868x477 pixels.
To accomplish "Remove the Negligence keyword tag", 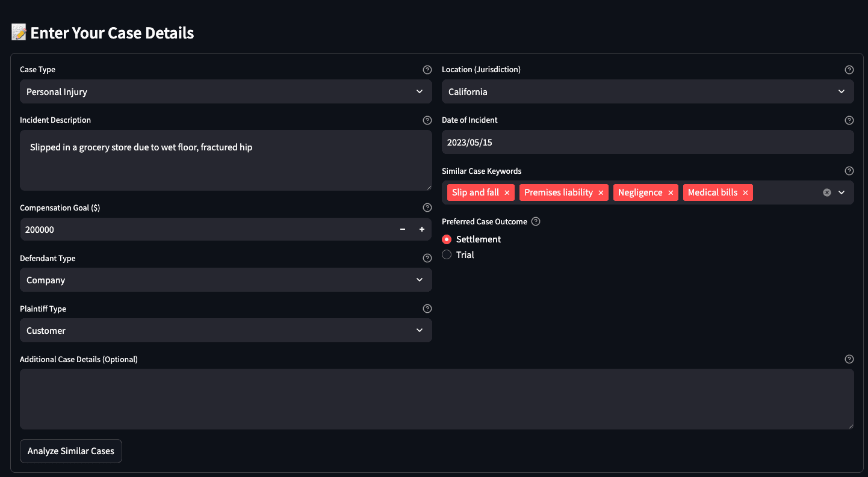I will [x=671, y=192].
